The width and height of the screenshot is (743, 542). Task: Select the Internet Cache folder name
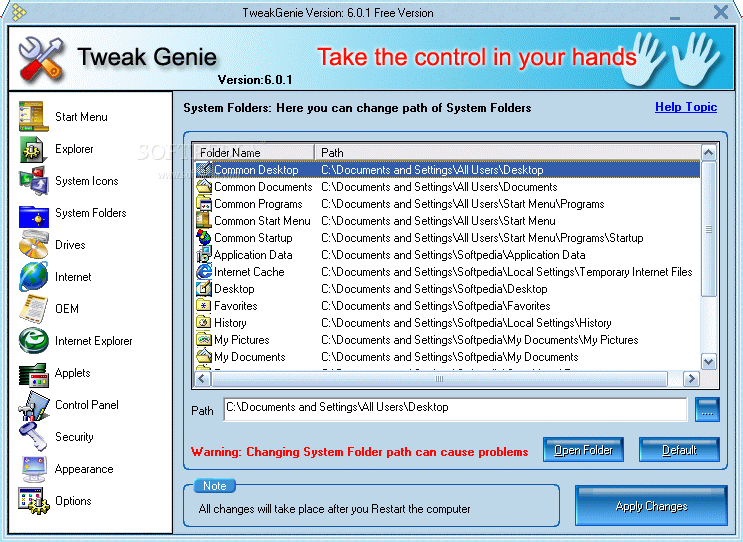[x=249, y=272]
